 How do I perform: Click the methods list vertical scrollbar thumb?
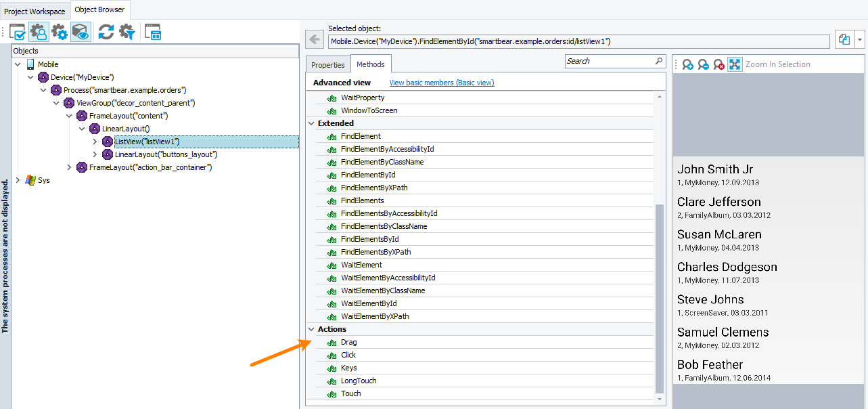pyautogui.click(x=659, y=298)
